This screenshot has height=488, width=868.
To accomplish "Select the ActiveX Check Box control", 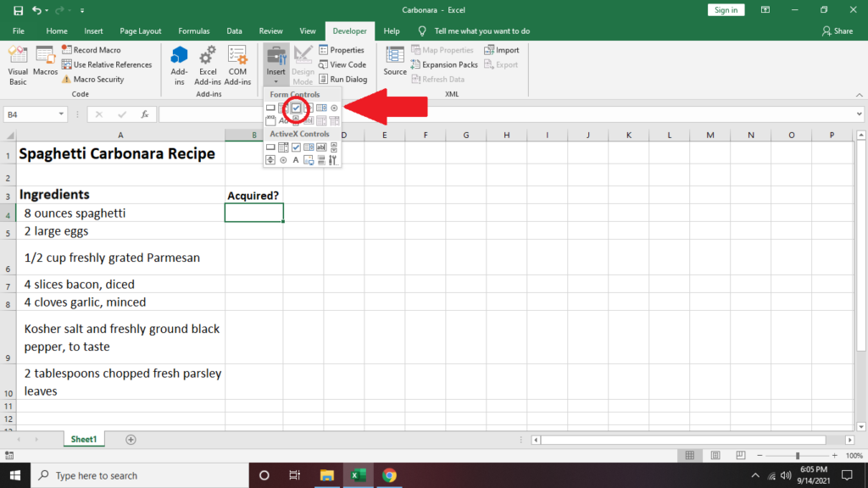I will [296, 147].
